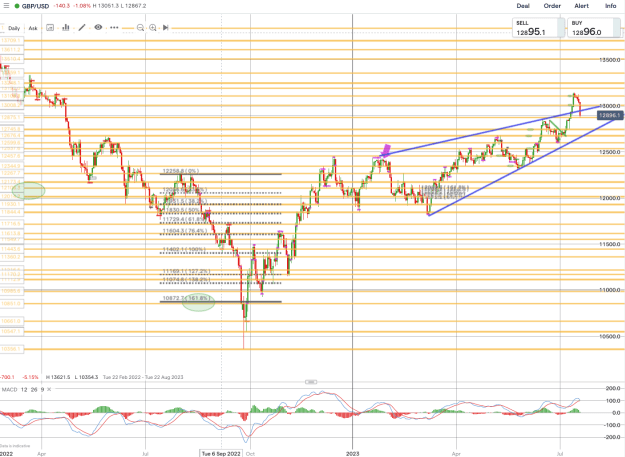Select the 12344.9 horizontal level label

(11, 166)
